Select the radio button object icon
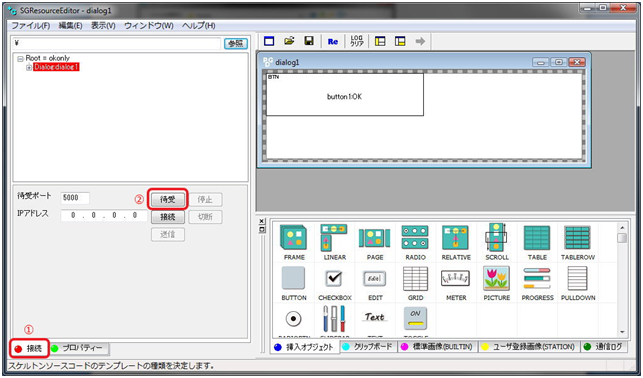The height and width of the screenshot is (378, 643). point(294,320)
